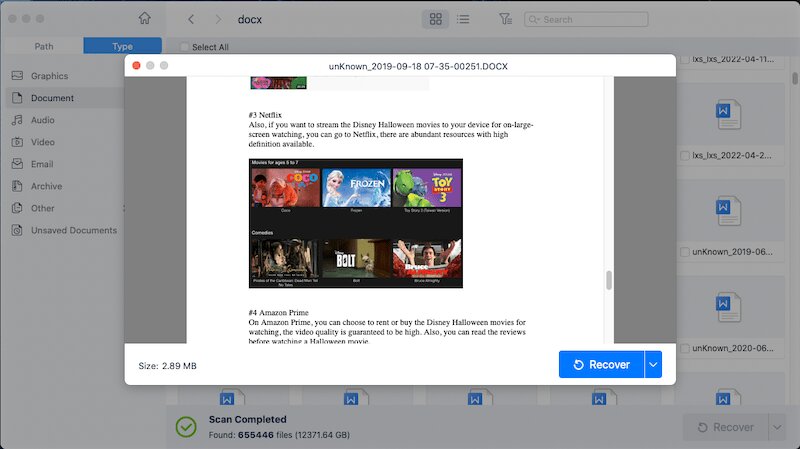Open the Path tab

pyautogui.click(x=43, y=46)
